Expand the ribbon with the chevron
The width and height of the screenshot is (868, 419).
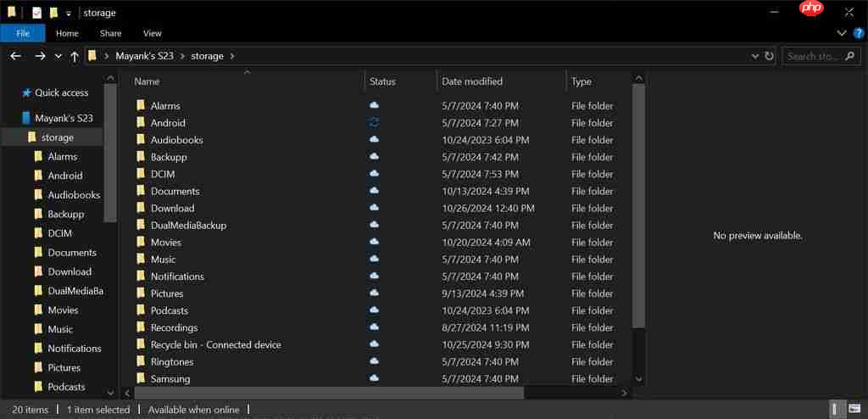[842, 33]
